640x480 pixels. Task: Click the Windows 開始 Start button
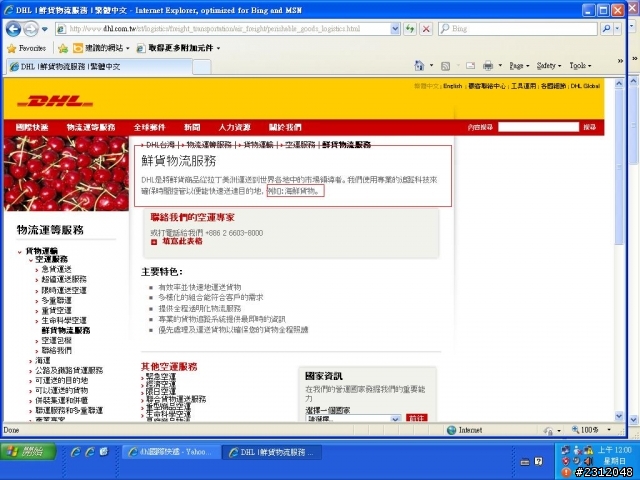tap(29, 452)
